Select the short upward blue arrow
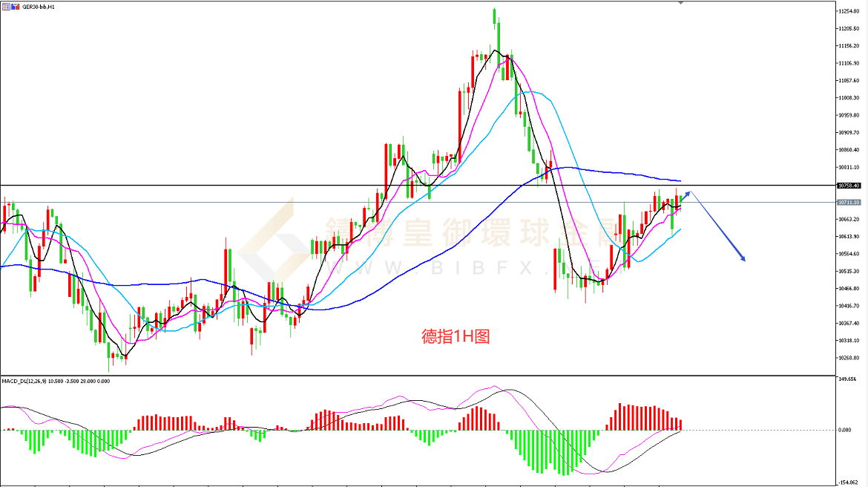This screenshot has width=868, height=487. point(685,195)
